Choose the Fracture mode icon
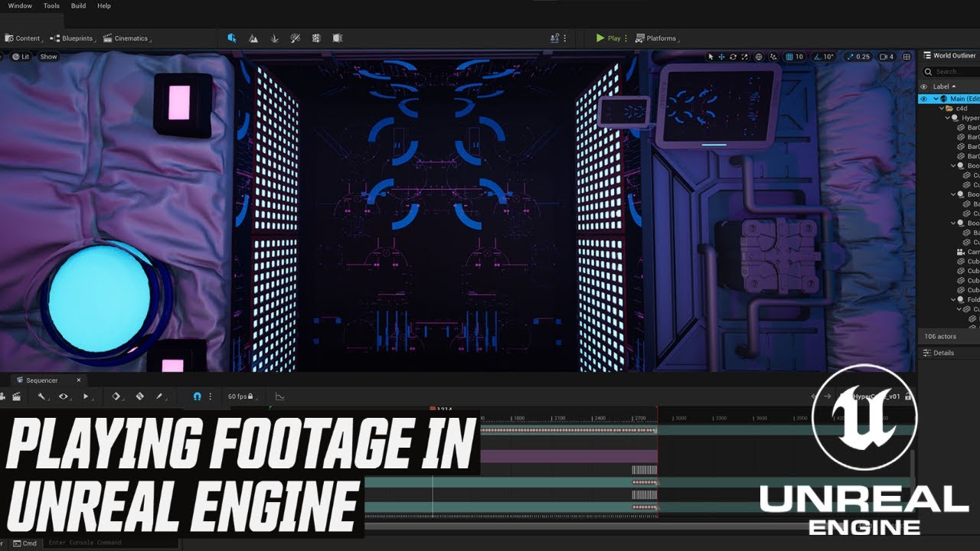This screenshot has width=980, height=551. 316,38
